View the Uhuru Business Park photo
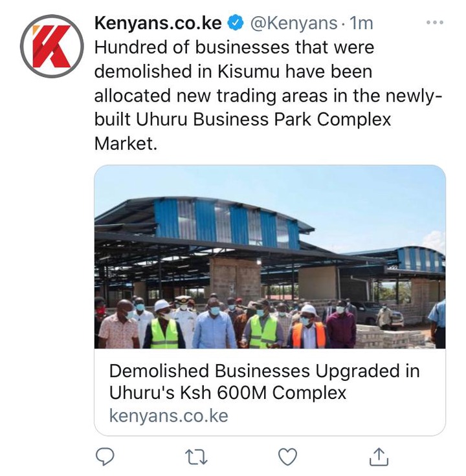Screen dimensions: 466x476 pos(270,257)
